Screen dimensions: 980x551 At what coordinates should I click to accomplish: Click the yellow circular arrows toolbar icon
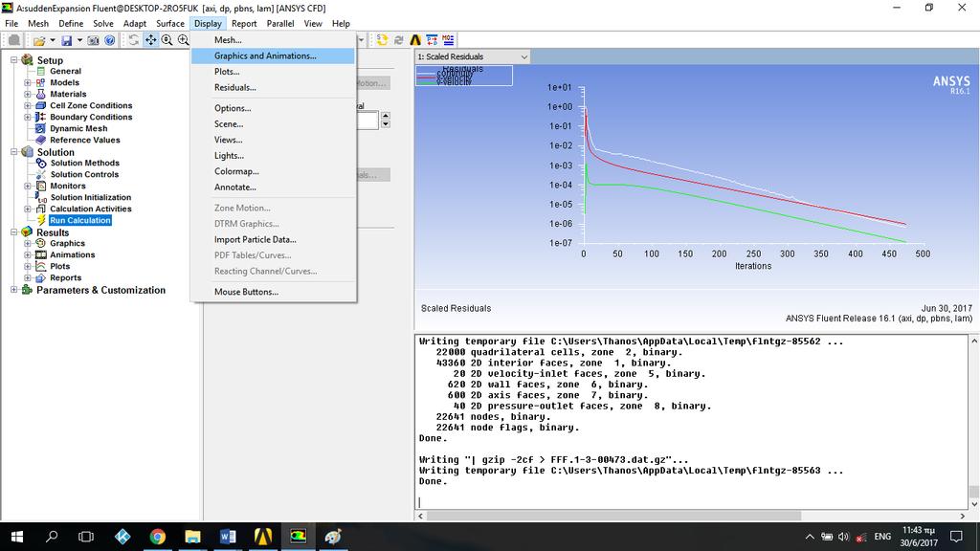382,40
